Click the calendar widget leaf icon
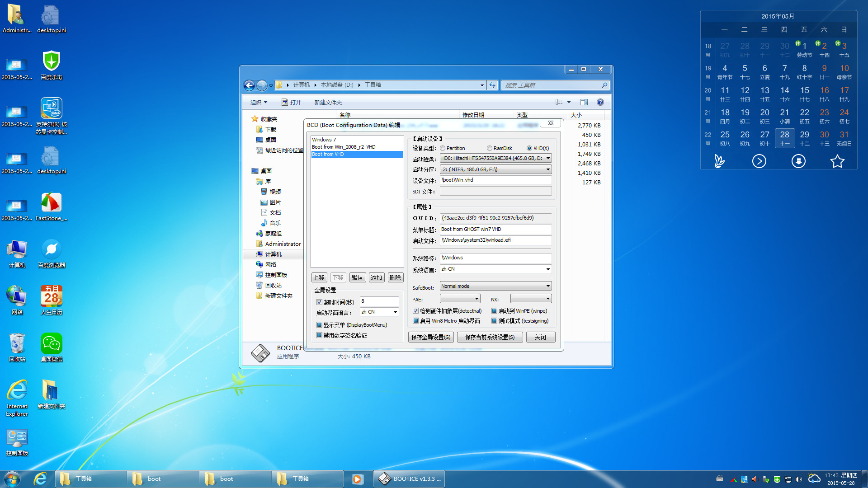Screen dimensions: 868x488 720,161
